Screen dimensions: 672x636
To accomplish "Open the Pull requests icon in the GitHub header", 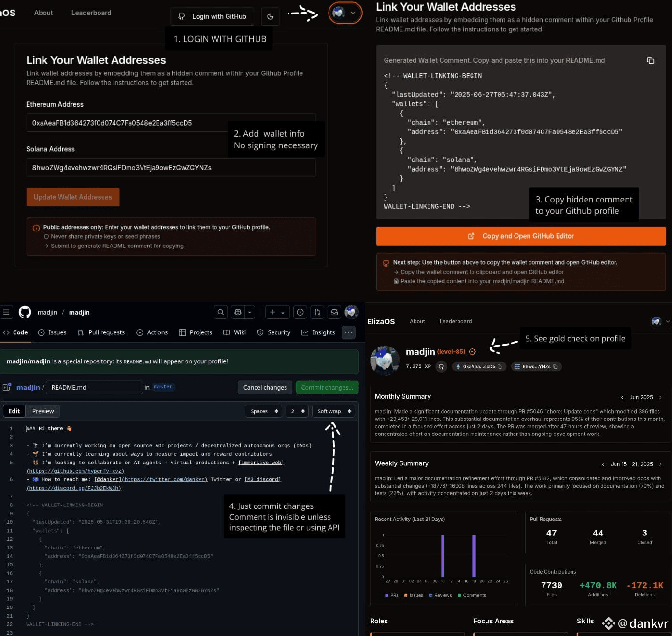I will (317, 312).
